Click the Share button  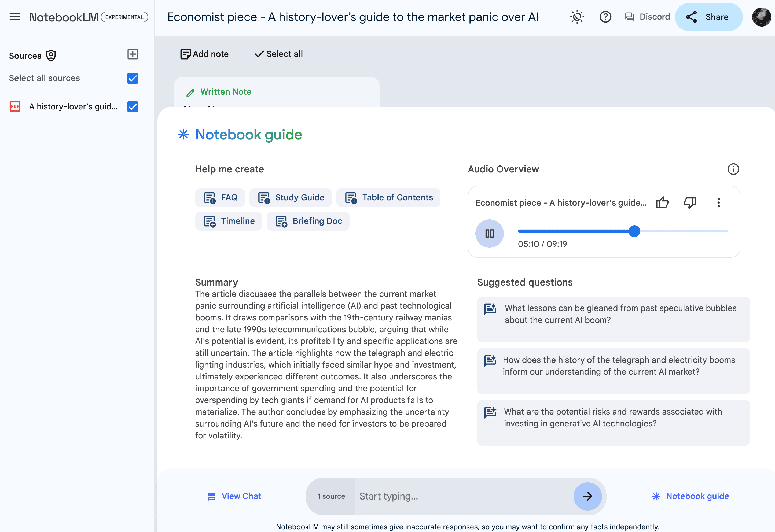point(708,17)
